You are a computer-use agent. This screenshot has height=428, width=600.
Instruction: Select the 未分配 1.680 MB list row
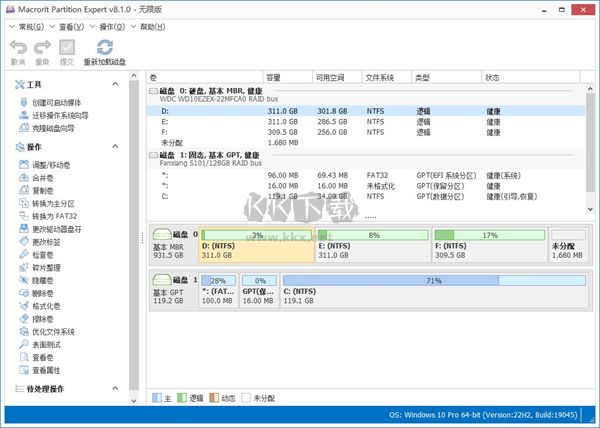click(x=366, y=143)
